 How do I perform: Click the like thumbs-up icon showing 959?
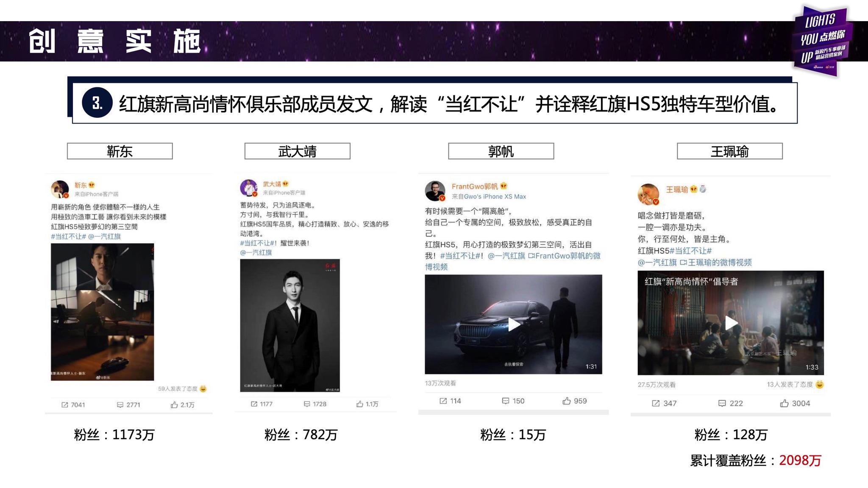pos(567,401)
